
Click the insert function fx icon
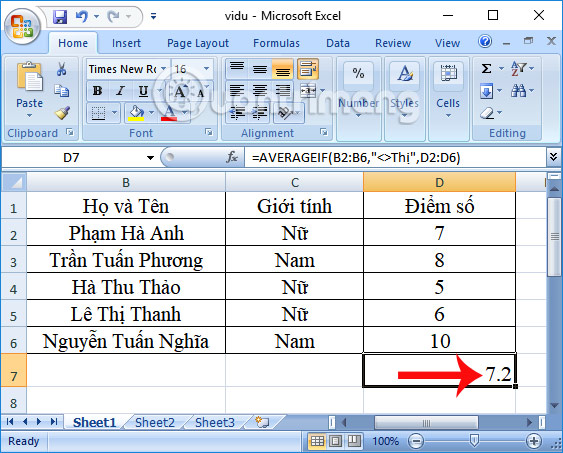tap(232, 157)
